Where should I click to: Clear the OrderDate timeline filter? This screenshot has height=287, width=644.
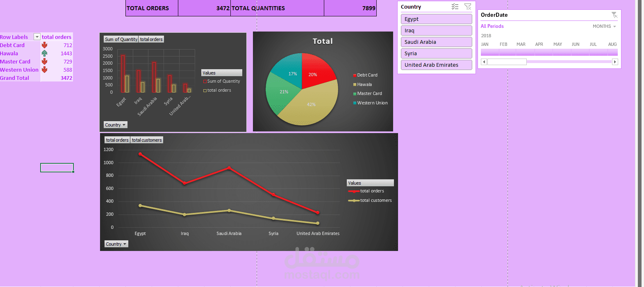pos(614,15)
